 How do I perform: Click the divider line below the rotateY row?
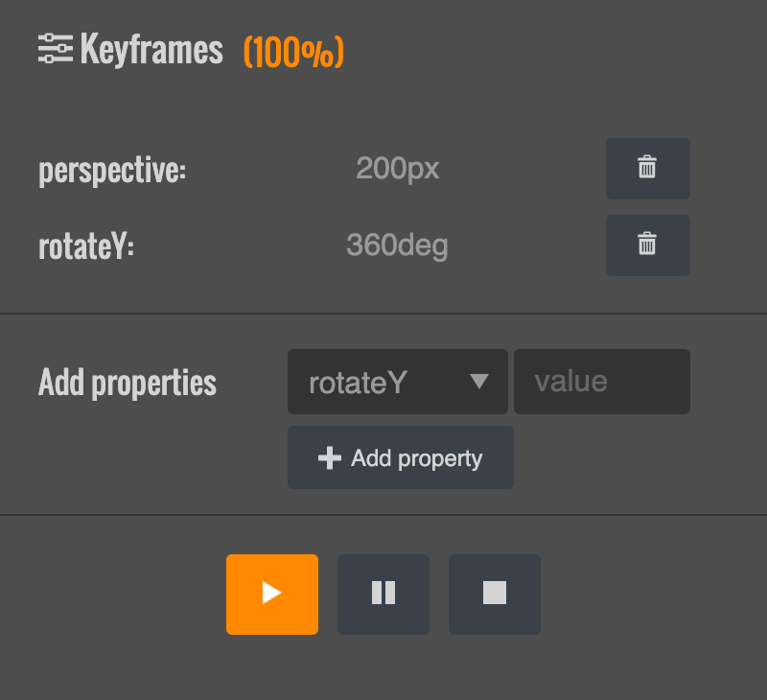[x=383, y=314]
